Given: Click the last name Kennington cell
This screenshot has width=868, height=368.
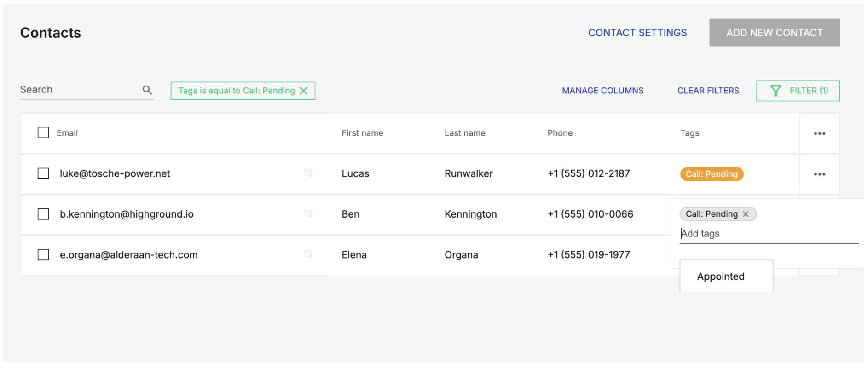Looking at the screenshot, I should pos(470,214).
